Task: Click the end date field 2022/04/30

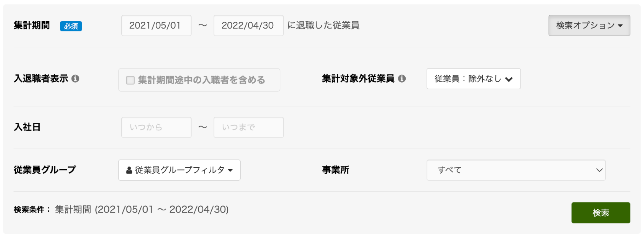Action: pyautogui.click(x=248, y=25)
